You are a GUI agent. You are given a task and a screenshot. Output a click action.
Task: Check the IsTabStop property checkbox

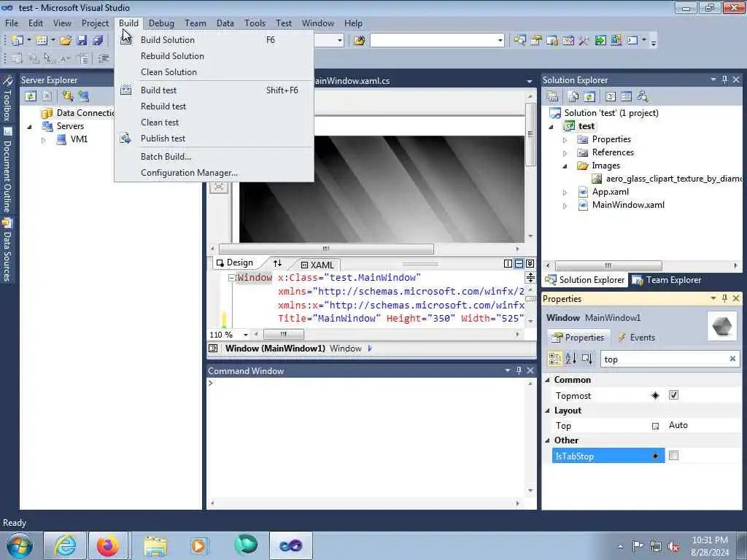673,456
